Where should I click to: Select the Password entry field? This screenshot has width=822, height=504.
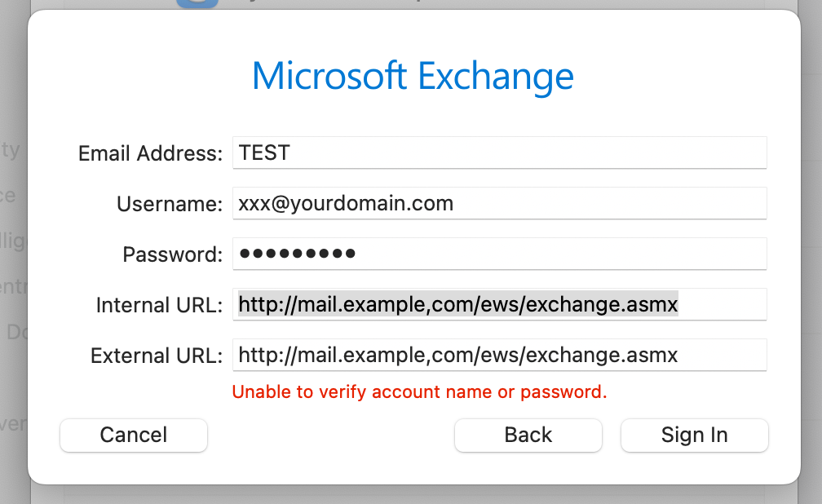click(499, 254)
